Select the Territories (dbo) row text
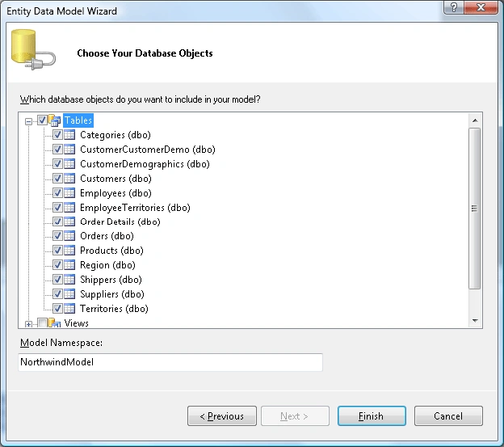Screen dimensions: 504x447 click(x=114, y=309)
